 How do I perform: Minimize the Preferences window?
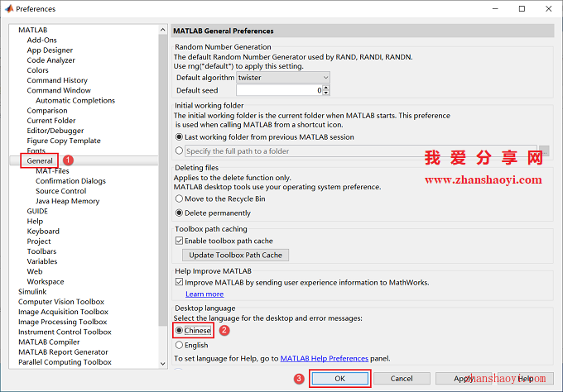pos(495,8)
